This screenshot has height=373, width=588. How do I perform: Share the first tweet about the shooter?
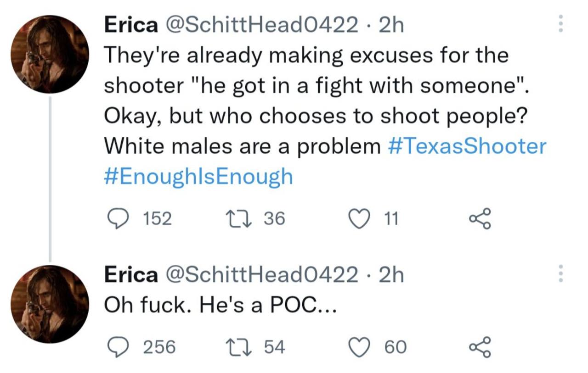481,219
